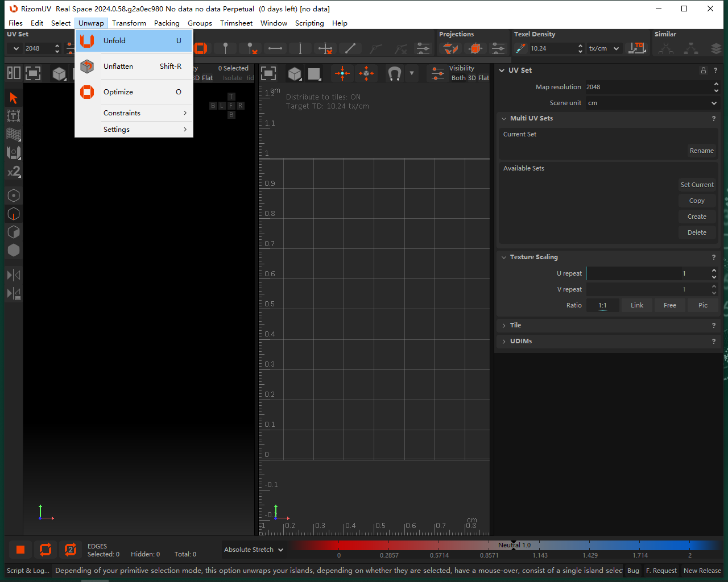Open the UV Set dropdown arrow at top left

(16, 48)
